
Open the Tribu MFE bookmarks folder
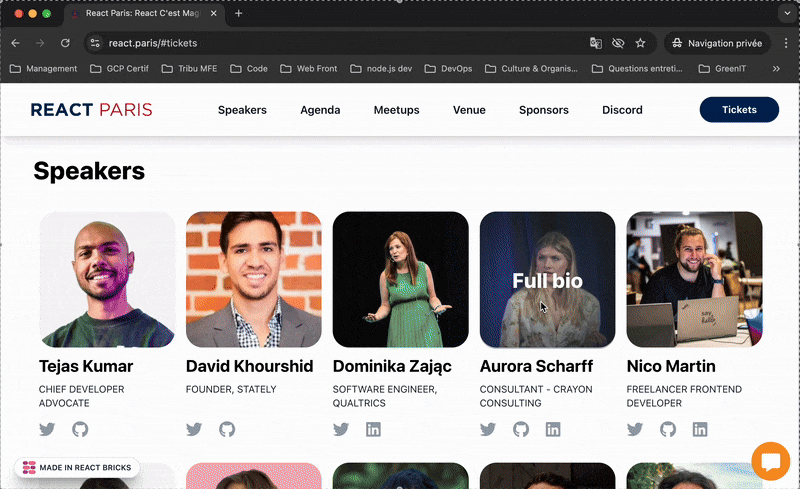pyautogui.click(x=189, y=68)
